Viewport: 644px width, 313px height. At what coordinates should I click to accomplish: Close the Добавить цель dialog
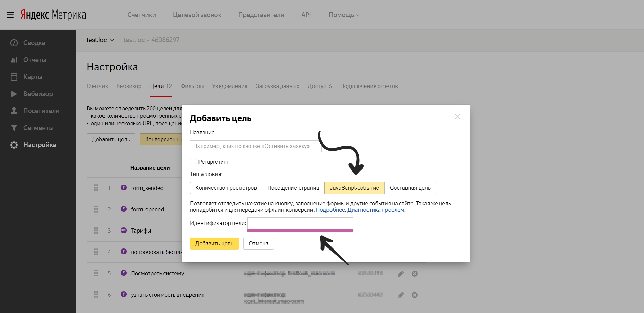click(457, 117)
